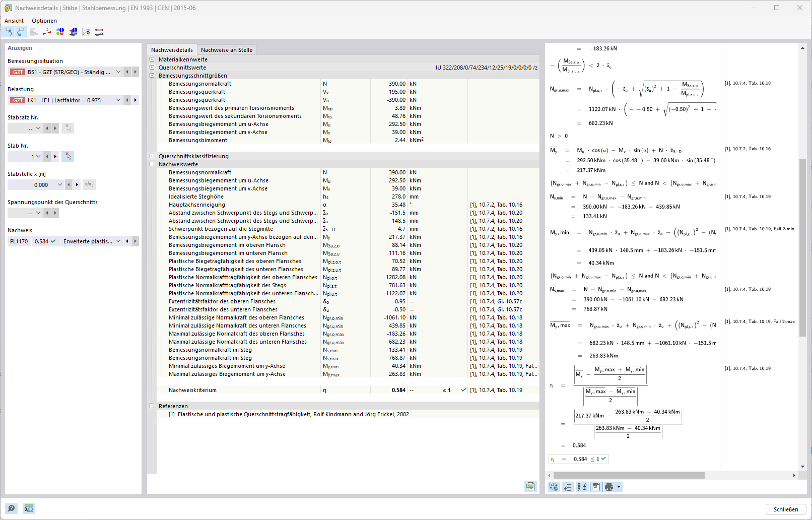
Task: Select the Plastische Normalkrafttragfähigkeit des Stegs row
Action: pyautogui.click(x=348, y=285)
